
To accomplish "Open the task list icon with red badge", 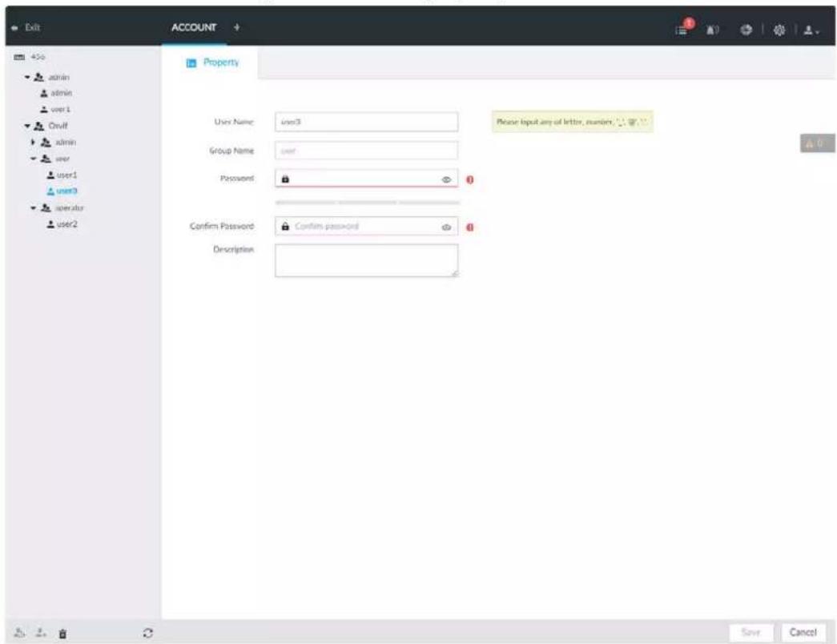I will (684, 28).
